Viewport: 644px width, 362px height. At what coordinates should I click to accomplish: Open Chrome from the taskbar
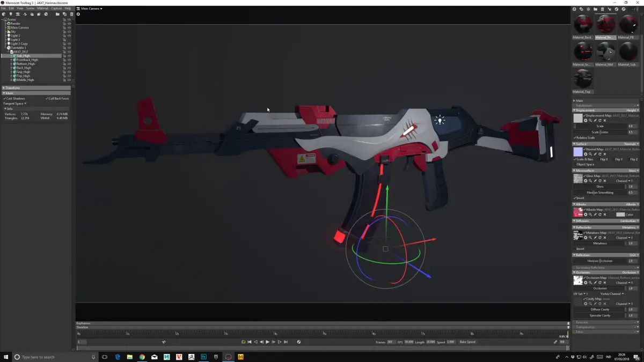pyautogui.click(x=142, y=357)
